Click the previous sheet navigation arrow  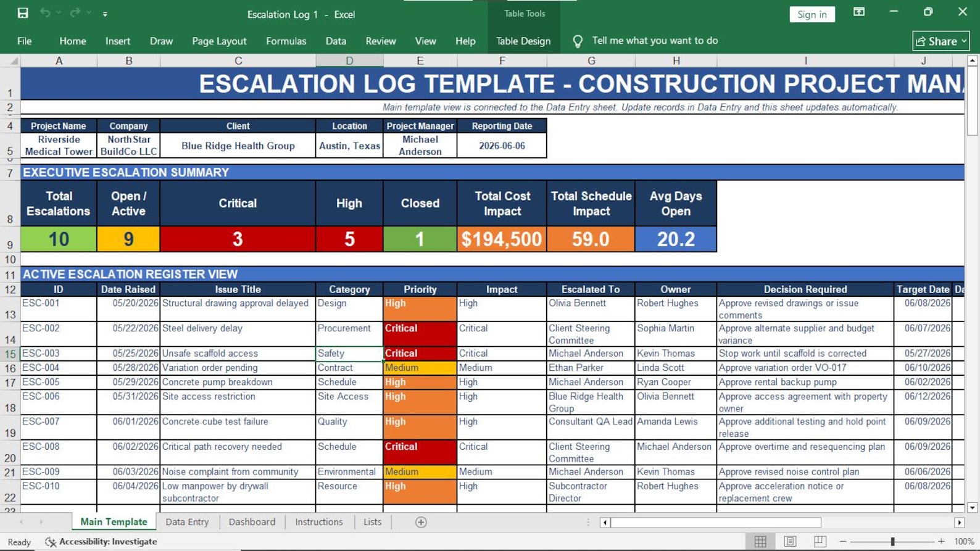tap(21, 522)
